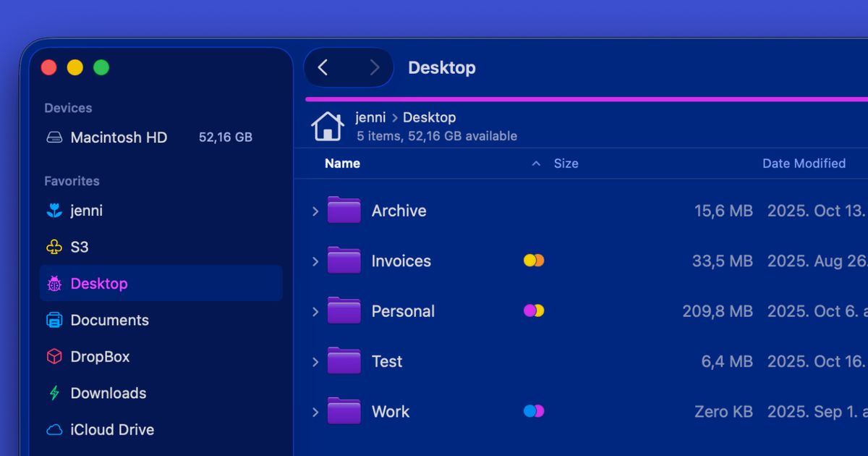Click the 15,6 MB size value
This screenshot has height=456, width=868.
click(x=723, y=211)
